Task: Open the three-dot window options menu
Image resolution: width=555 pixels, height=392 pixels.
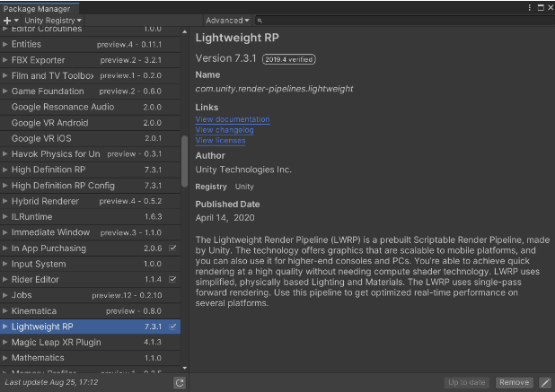Action: [x=529, y=7]
